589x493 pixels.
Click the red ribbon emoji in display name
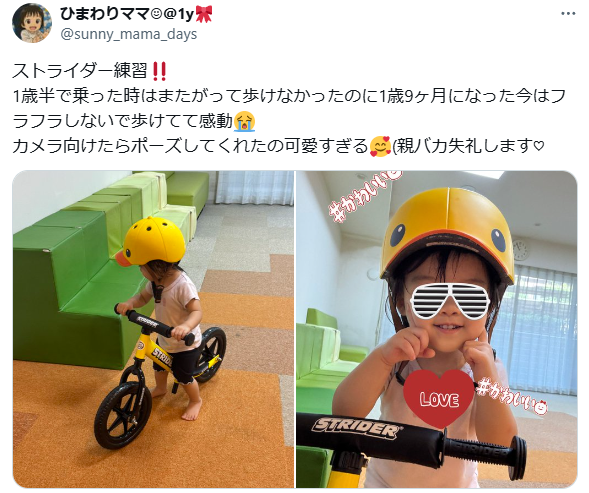(x=204, y=14)
